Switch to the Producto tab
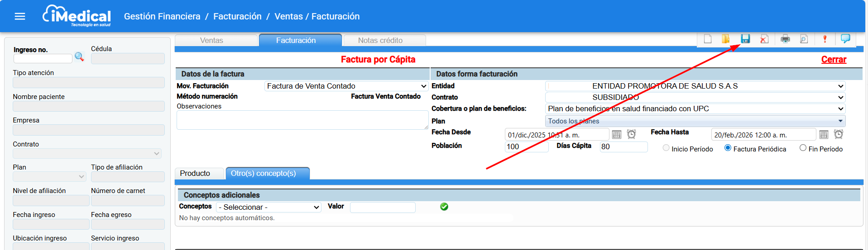 [x=195, y=173]
